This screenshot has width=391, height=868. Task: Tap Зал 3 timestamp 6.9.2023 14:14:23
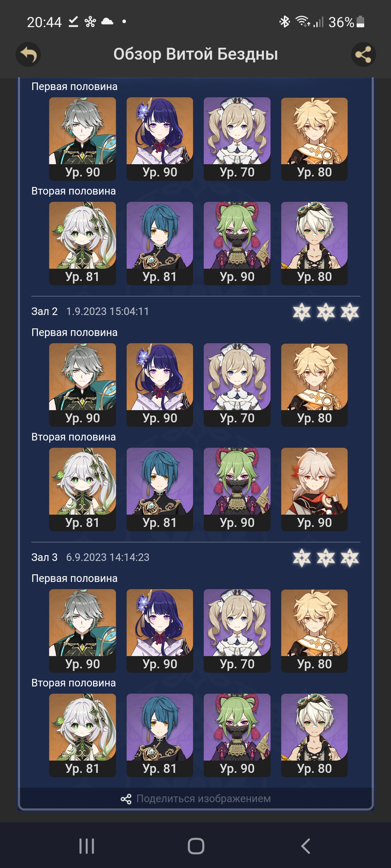coord(108,557)
